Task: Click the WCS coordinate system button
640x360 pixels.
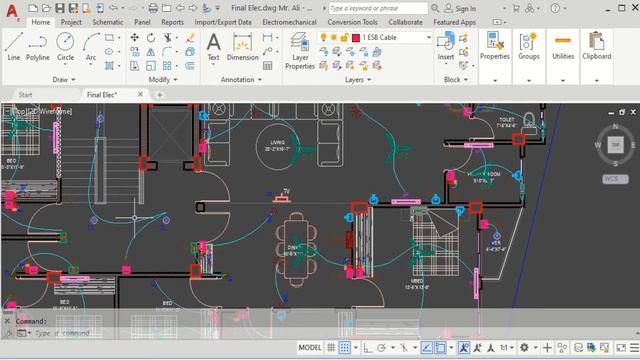Action: tap(615, 179)
